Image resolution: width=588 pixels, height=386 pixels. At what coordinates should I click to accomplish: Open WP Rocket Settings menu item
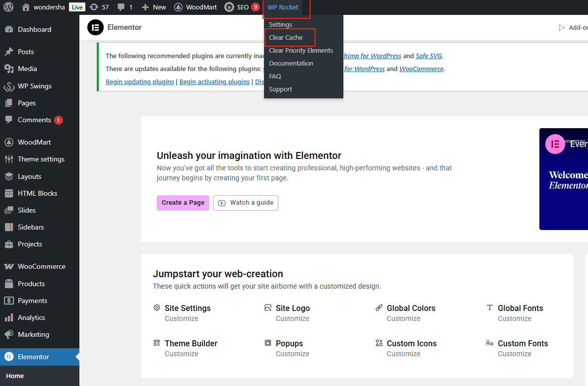(280, 24)
